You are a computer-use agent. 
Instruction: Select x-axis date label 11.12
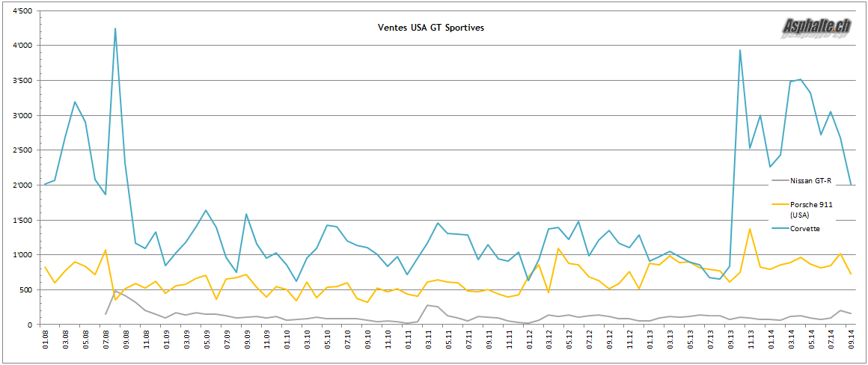click(x=630, y=339)
